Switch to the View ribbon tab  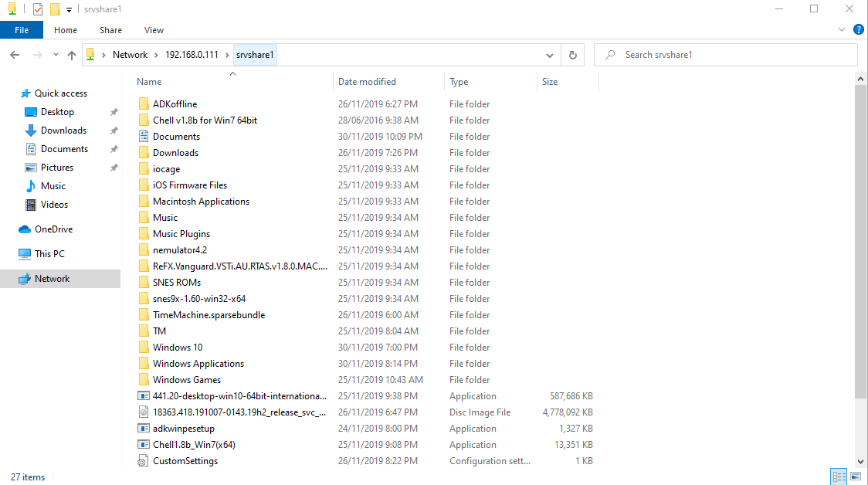pos(154,30)
